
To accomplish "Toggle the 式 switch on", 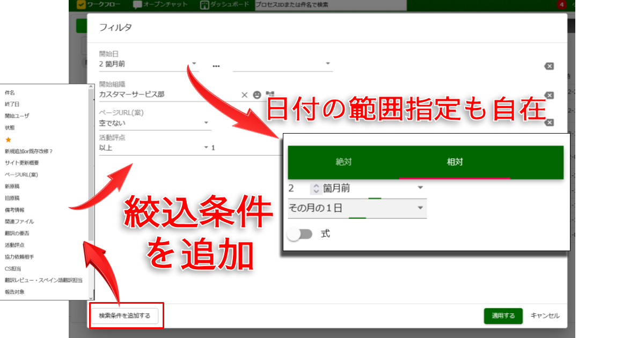I will 299,234.
